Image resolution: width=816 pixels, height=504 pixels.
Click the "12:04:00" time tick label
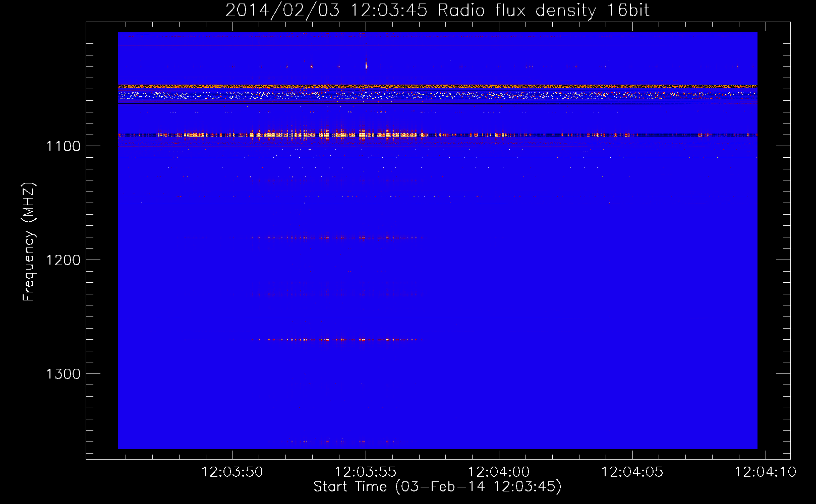(499, 472)
